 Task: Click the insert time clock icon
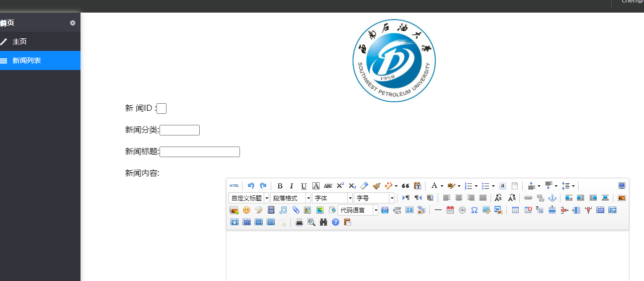pos(462,210)
